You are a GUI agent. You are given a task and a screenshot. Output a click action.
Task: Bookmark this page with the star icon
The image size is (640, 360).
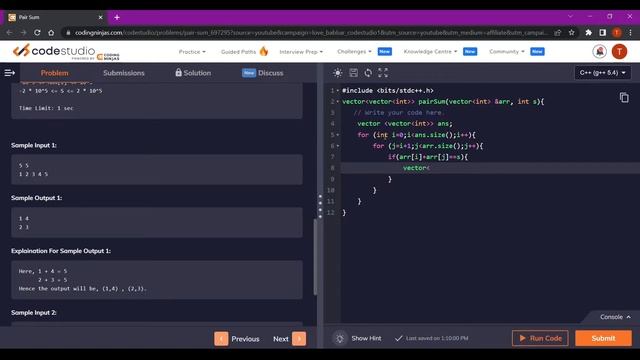pyautogui.click(x=571, y=33)
